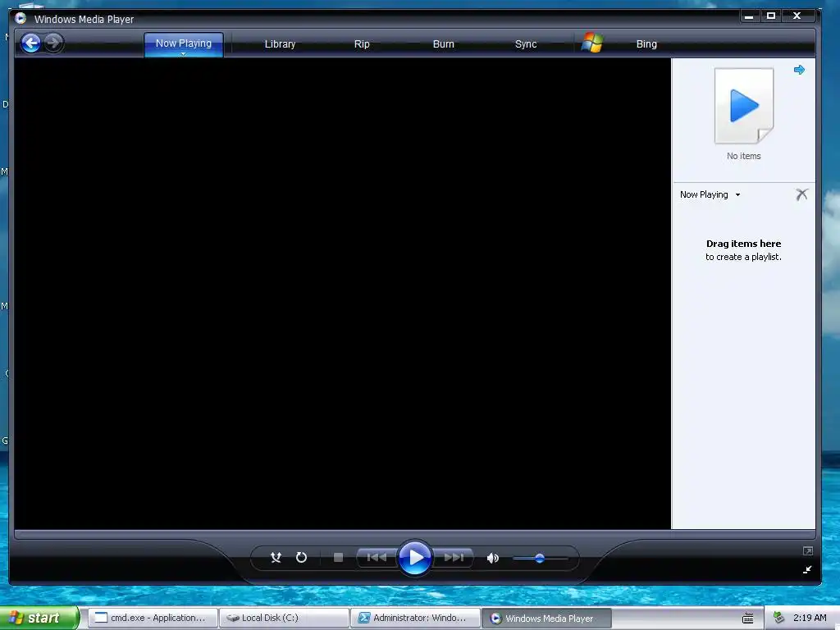Switch to compact mode icon
The image size is (840, 630).
pyautogui.click(x=807, y=570)
